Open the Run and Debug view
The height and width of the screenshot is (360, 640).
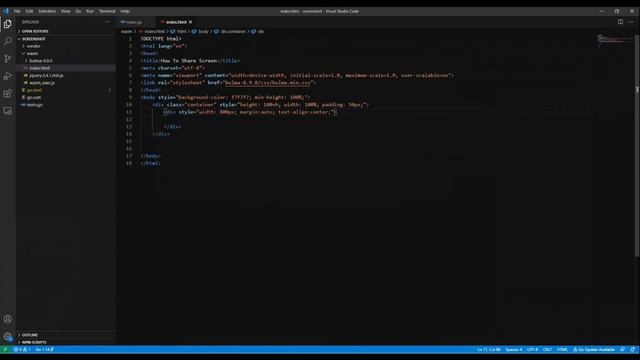[x=8, y=76]
